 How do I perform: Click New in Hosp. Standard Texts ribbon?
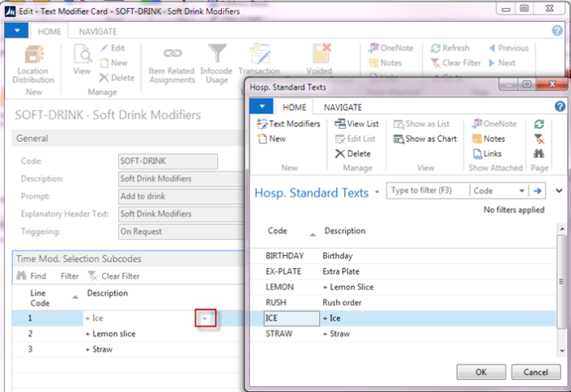pos(272,139)
